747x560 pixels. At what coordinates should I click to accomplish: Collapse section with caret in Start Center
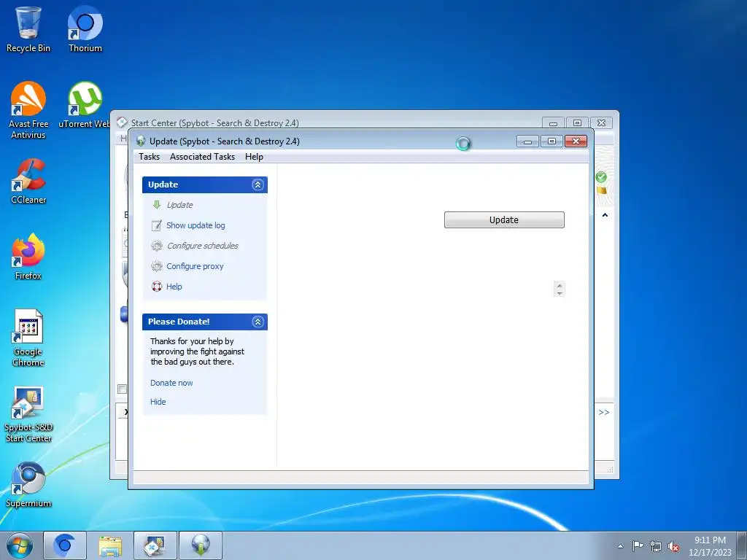pos(605,215)
